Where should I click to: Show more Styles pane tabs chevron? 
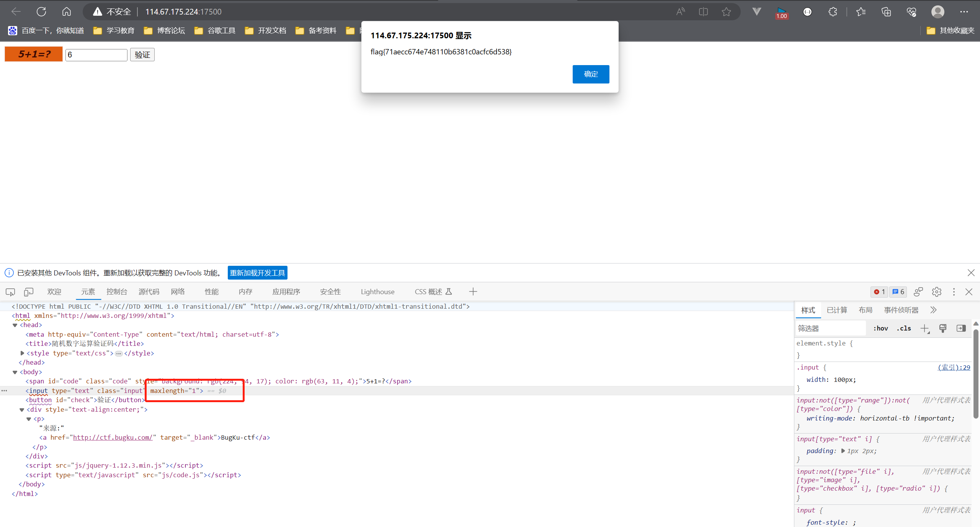(x=933, y=310)
